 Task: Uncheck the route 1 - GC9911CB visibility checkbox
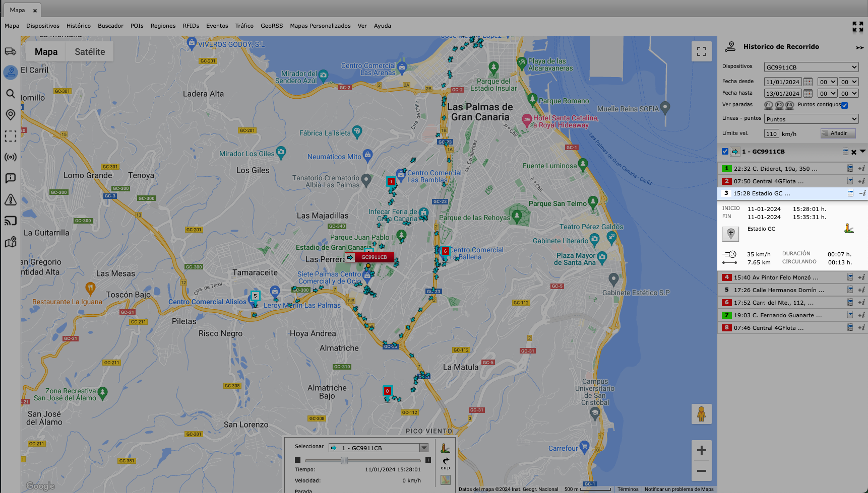[x=725, y=152]
